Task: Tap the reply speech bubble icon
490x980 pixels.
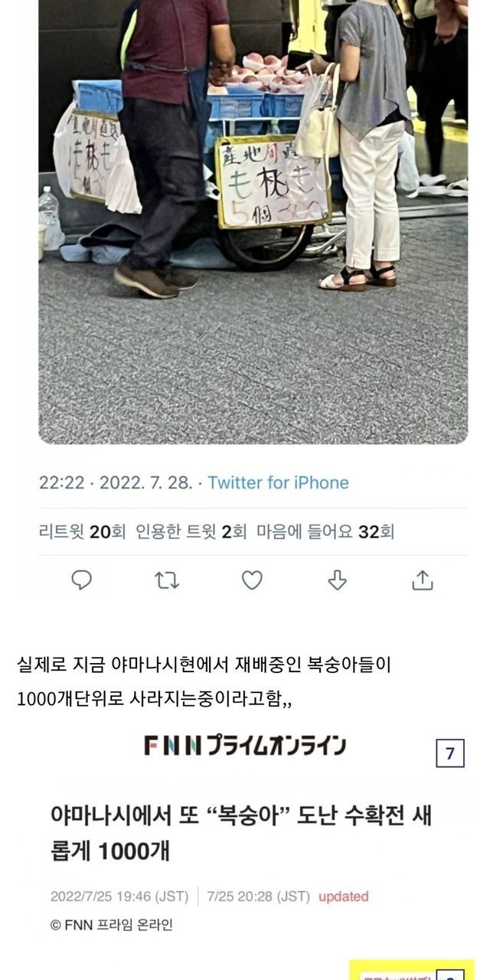Action: pos(82,581)
